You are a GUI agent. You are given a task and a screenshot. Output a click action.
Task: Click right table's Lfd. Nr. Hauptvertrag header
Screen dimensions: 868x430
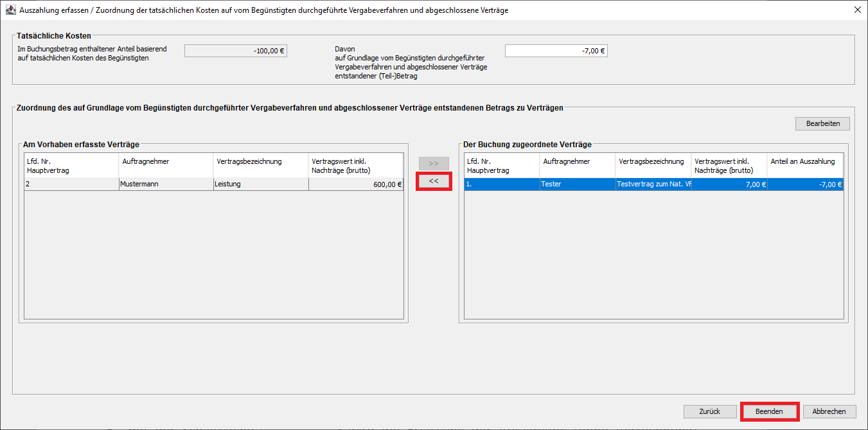(502, 165)
